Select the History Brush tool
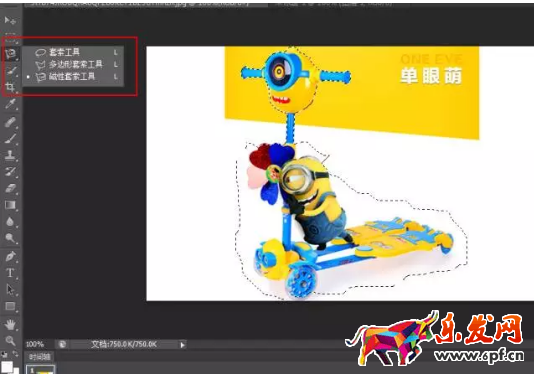This screenshot has width=534, height=376. (10, 171)
